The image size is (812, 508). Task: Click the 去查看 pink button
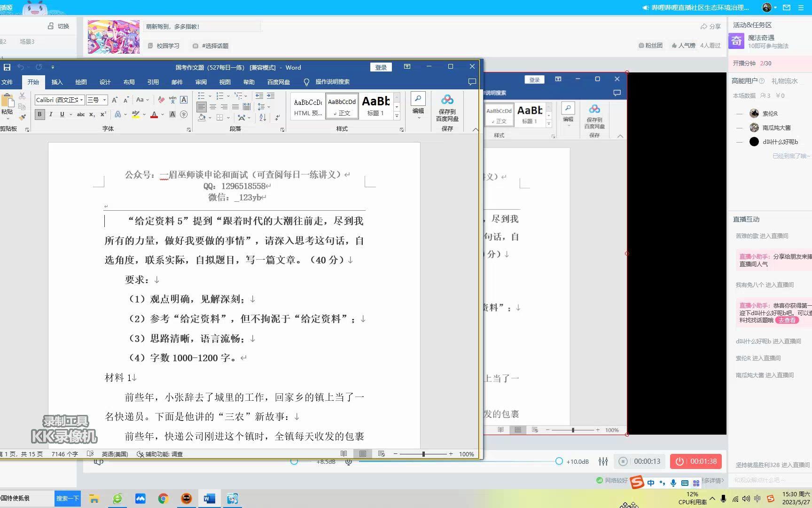pos(787,320)
